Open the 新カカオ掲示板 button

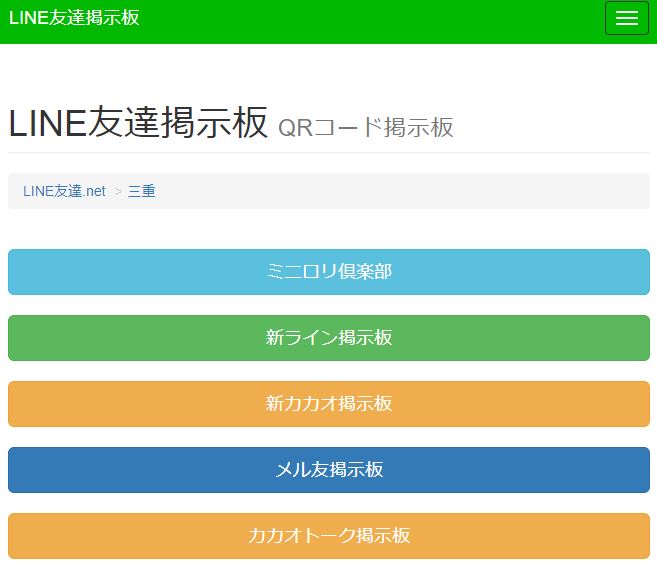pyautogui.click(x=329, y=404)
